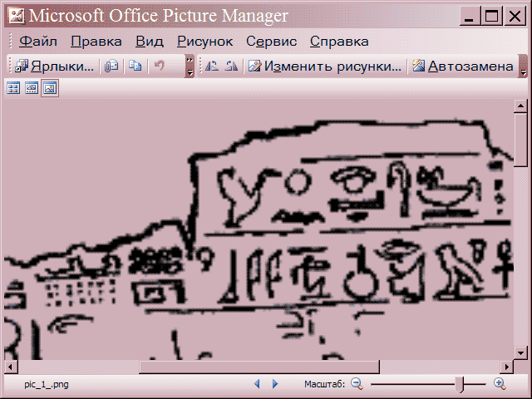Switch to single picture view

50,89
